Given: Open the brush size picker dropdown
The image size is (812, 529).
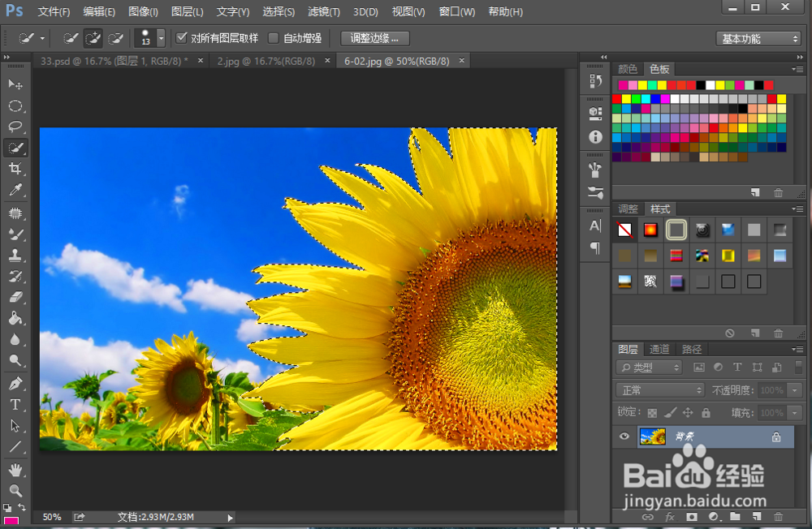Looking at the screenshot, I should point(161,38).
